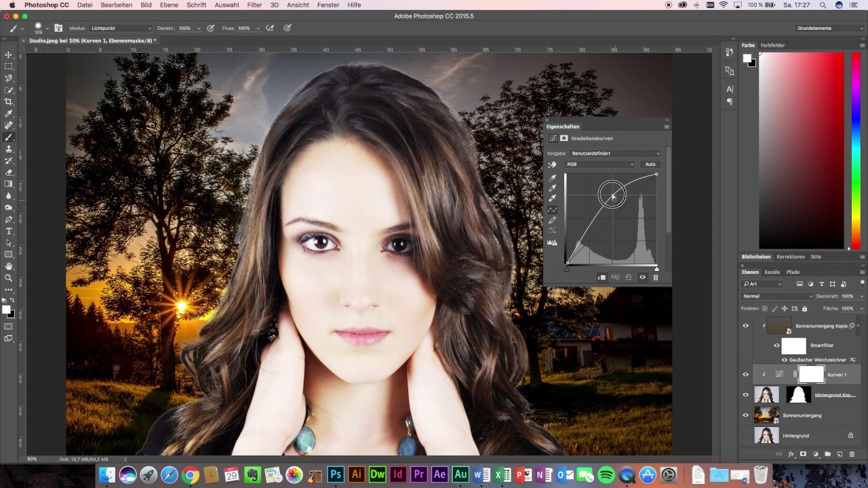Select the Gradient tool
This screenshot has height=488, width=868.
click(9, 184)
